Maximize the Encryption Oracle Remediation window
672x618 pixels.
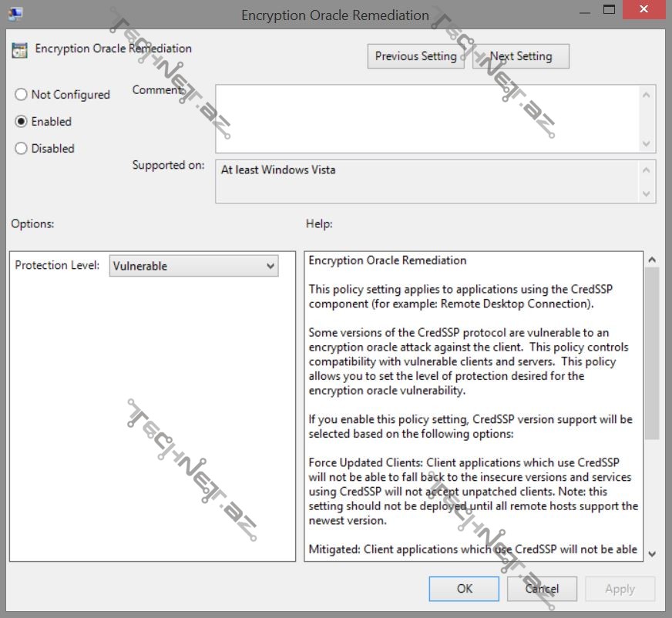[x=610, y=10]
